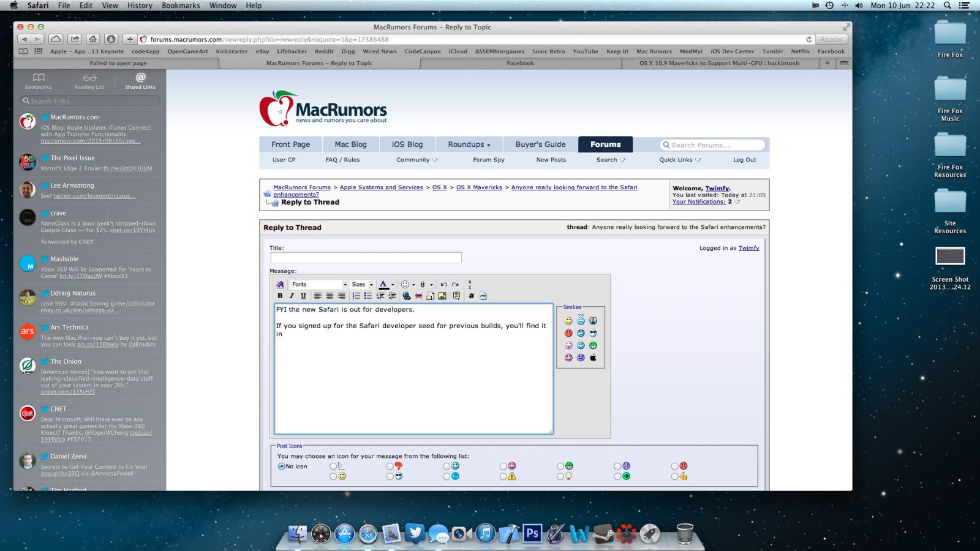Remove text formatting in editor

pyautogui.click(x=280, y=284)
